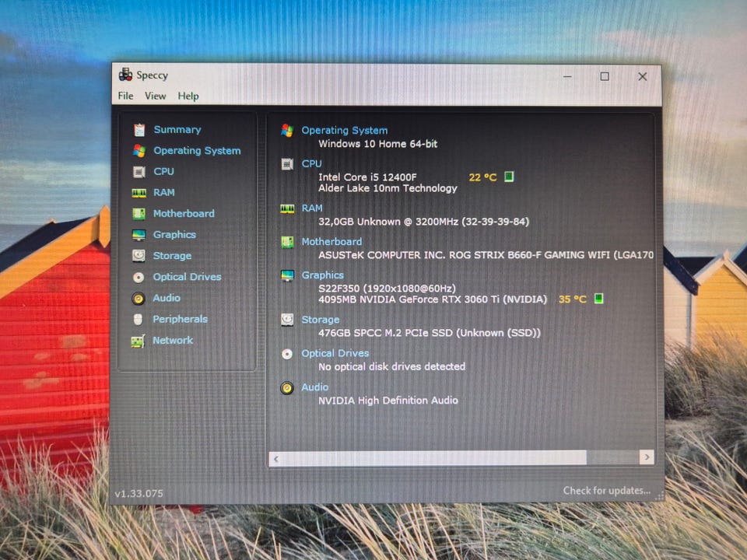This screenshot has width=747, height=560.
Task: Click the Operating System Windows flag sidebar icon
Action: 139,151
